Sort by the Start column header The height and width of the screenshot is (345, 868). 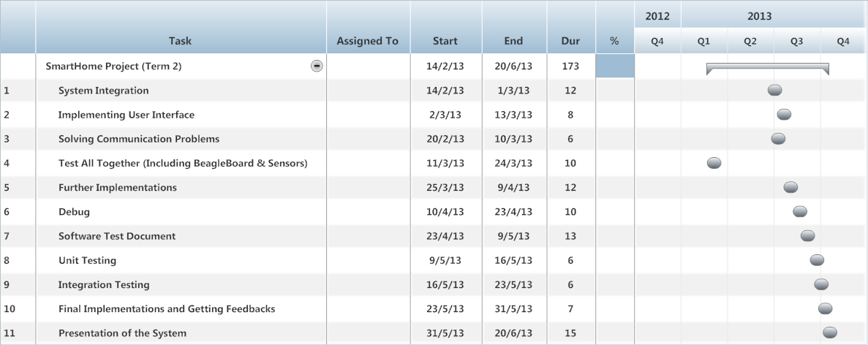pos(445,40)
